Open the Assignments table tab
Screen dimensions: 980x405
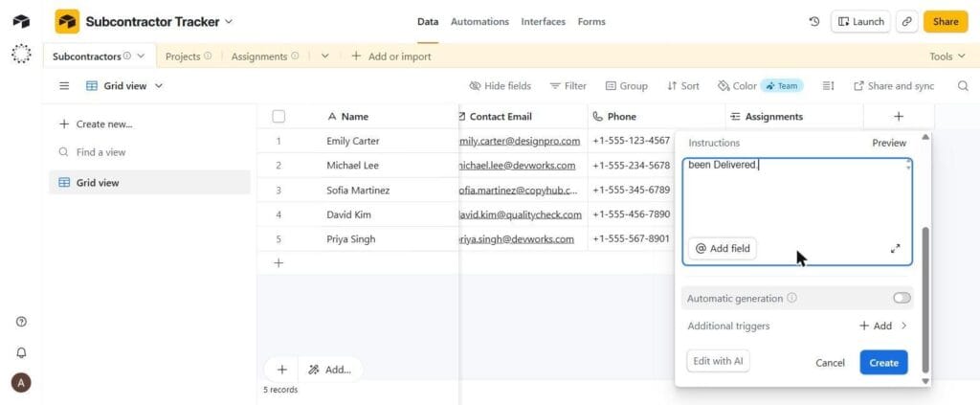point(258,56)
